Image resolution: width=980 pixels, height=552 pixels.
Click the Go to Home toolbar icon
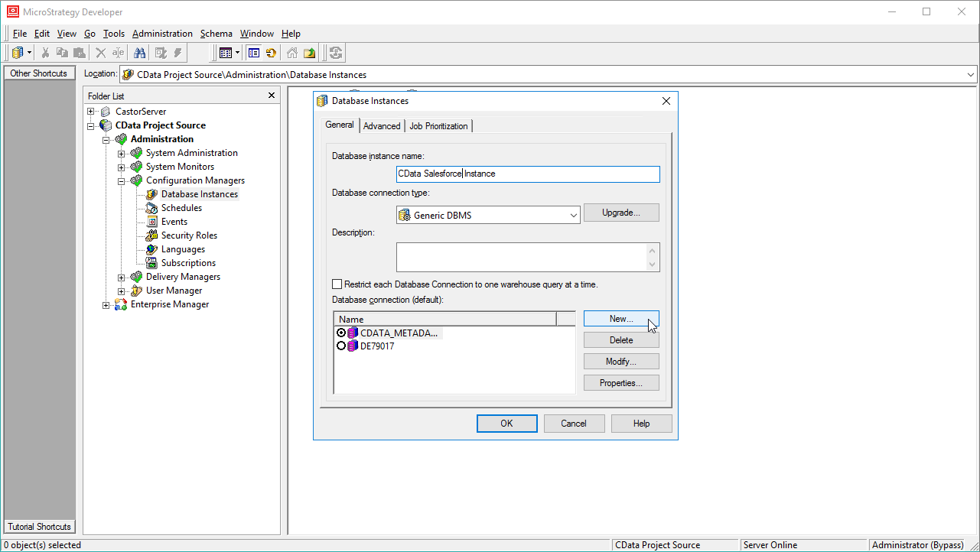tap(292, 53)
